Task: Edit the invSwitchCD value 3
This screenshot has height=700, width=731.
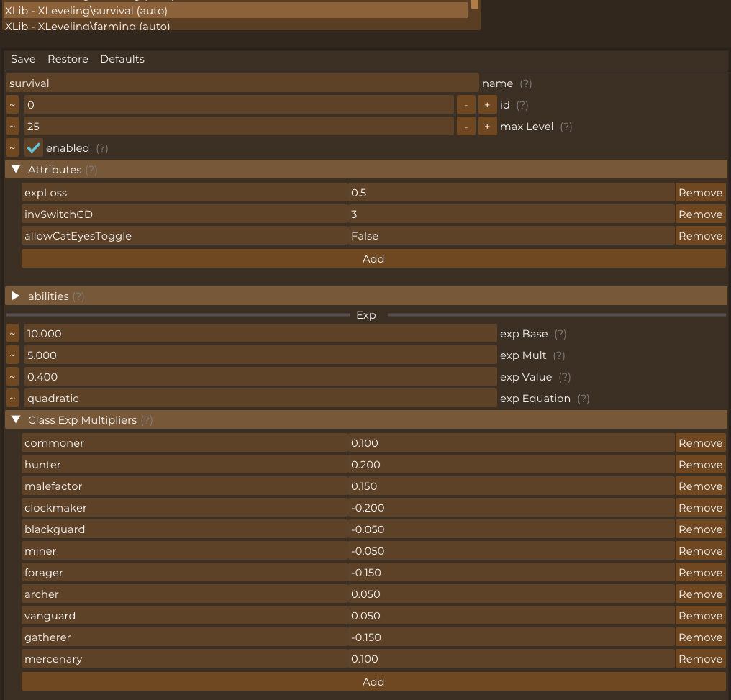Action: coord(511,214)
